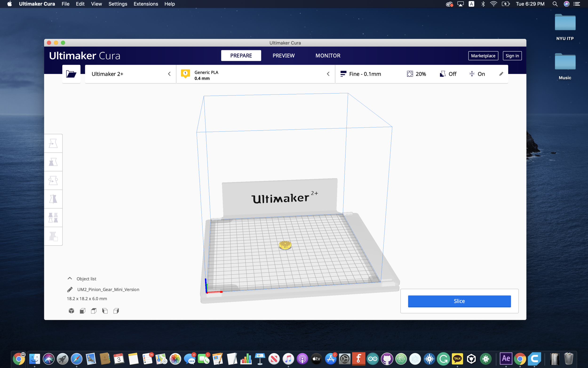Viewport: 588px width, 368px height.
Task: Click the menu bar clock Tue 6:29 PM
Action: pyautogui.click(x=530, y=4)
